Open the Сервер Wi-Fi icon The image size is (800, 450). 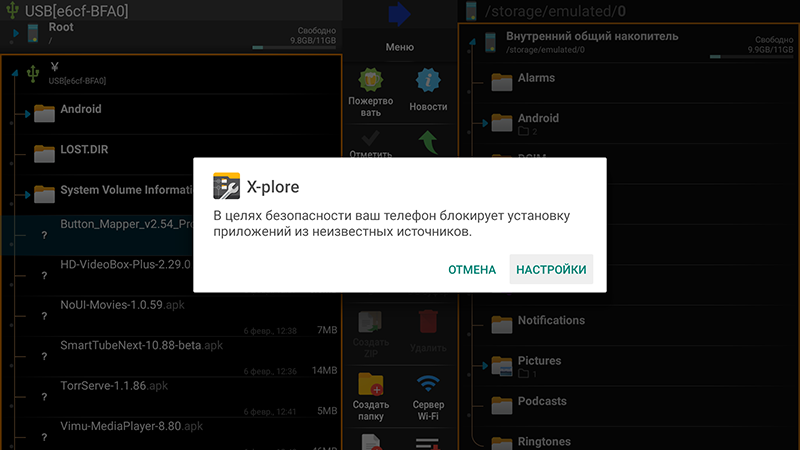(x=428, y=384)
